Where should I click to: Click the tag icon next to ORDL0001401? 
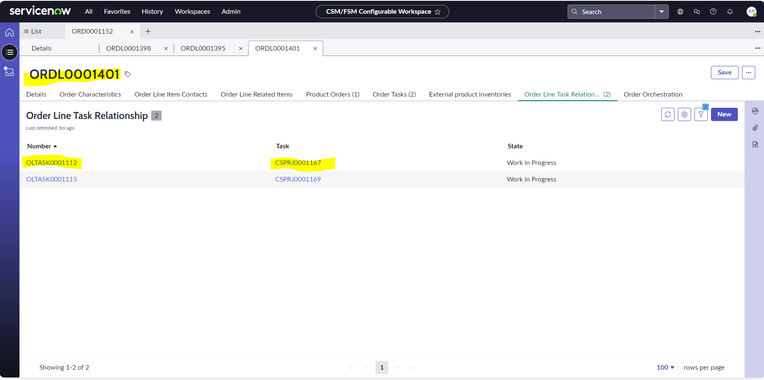[128, 74]
